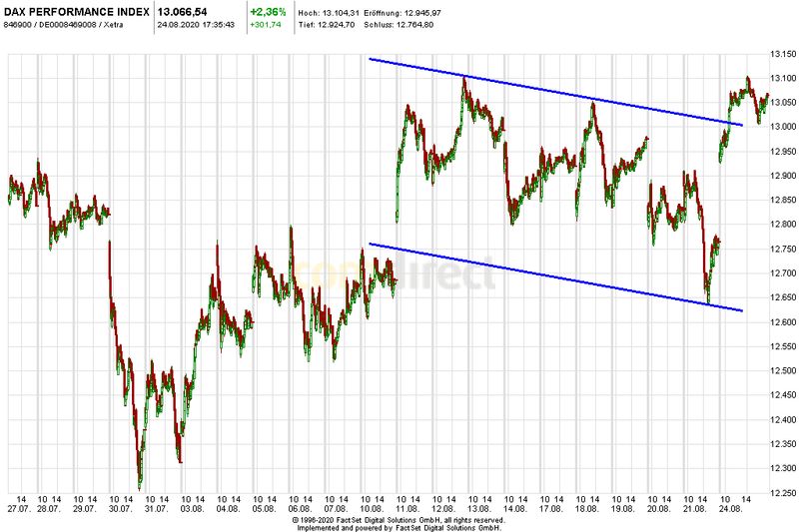799x532 pixels.
Task: Click the 07.08. date label
Action: [336, 509]
